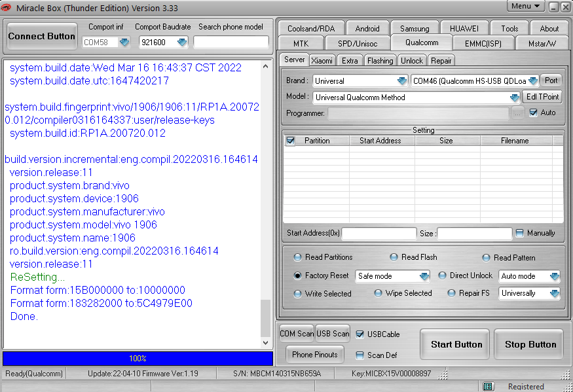Click the COM Scan button
Viewport: 573px width, 392px height.
tap(297, 334)
